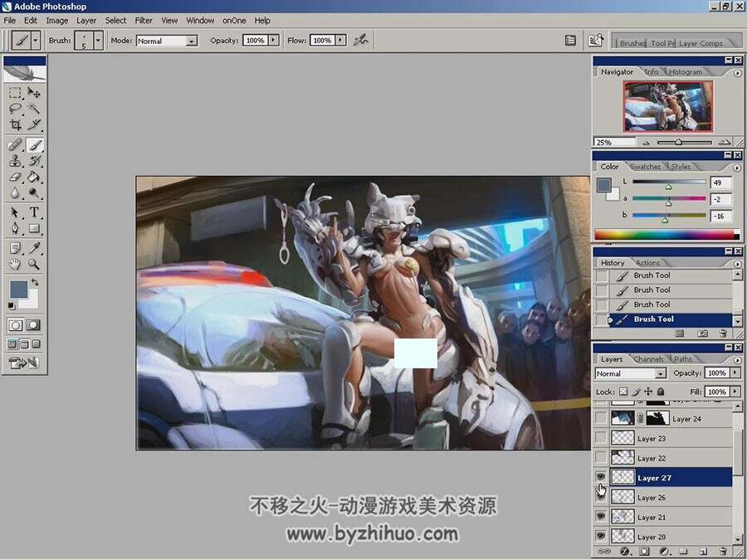
Task: Select the History Brush tool
Action: click(33, 160)
